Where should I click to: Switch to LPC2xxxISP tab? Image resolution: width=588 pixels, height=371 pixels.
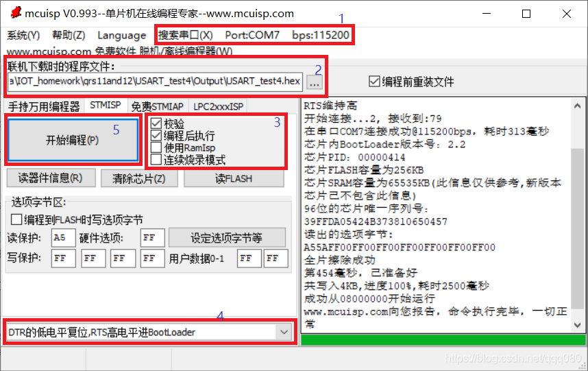tap(218, 106)
